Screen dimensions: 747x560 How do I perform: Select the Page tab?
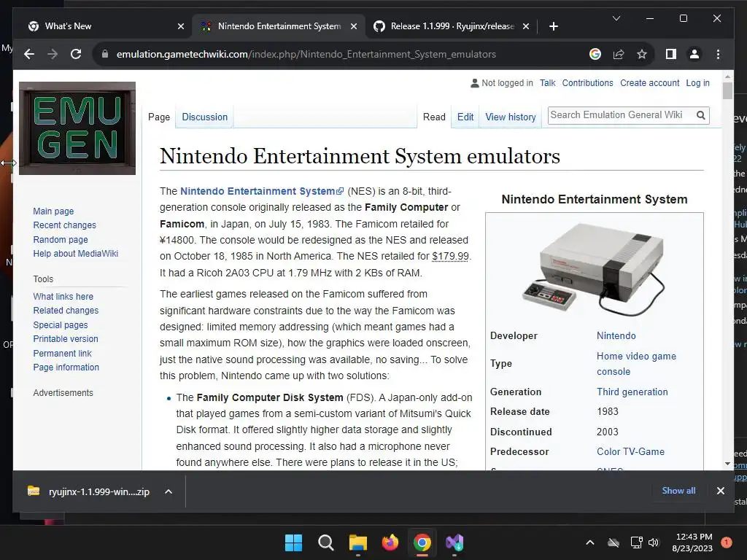[158, 117]
